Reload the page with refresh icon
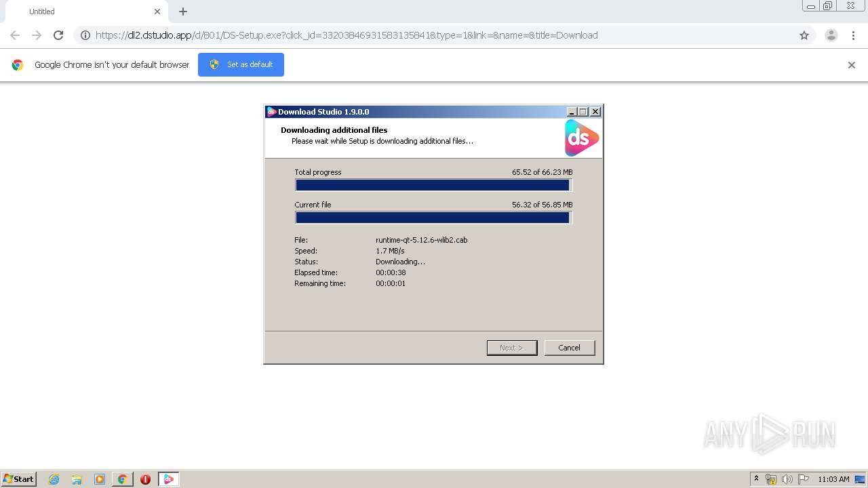Screen dimensions: 868x488 click(58, 35)
